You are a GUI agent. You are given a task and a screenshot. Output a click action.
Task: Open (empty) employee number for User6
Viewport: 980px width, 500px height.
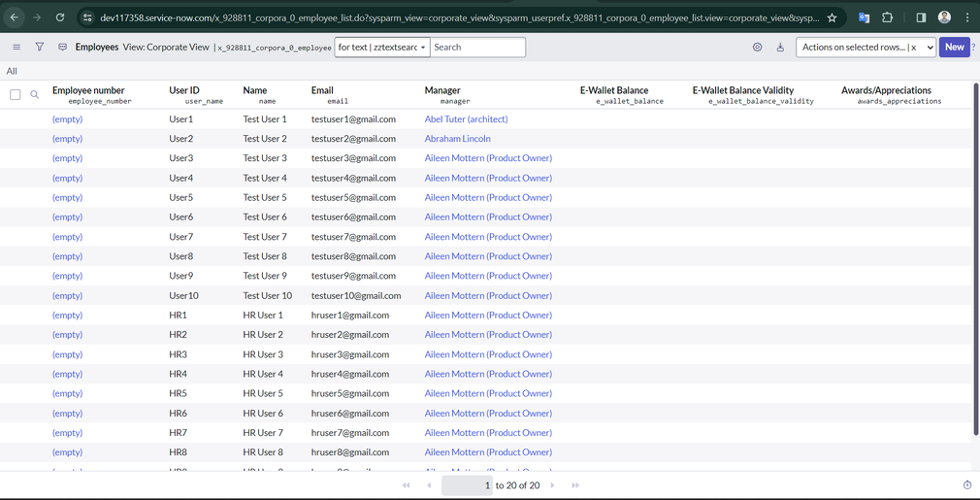(x=68, y=217)
